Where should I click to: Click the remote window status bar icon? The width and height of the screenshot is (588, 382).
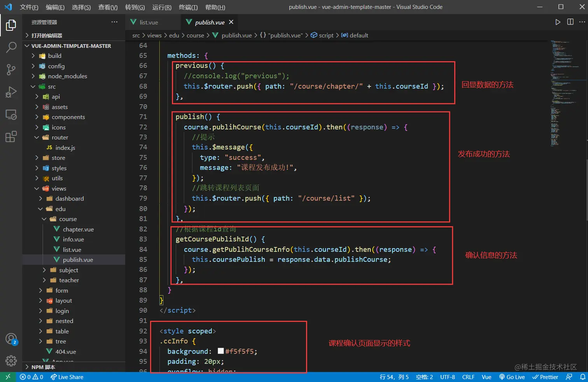pyautogui.click(x=8, y=377)
